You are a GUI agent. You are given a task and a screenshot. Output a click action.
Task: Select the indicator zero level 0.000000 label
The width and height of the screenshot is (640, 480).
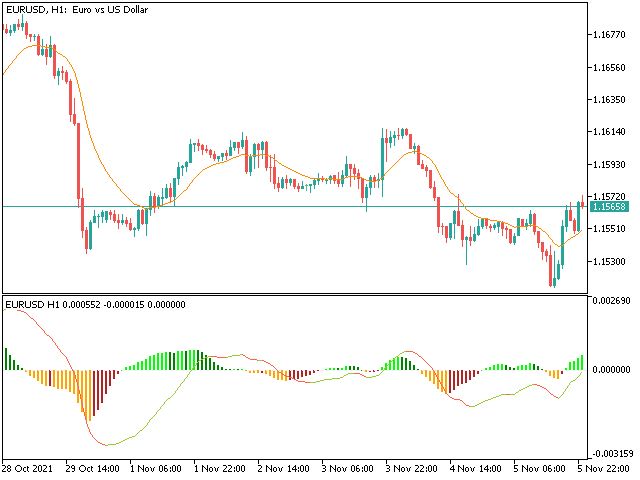point(611,369)
